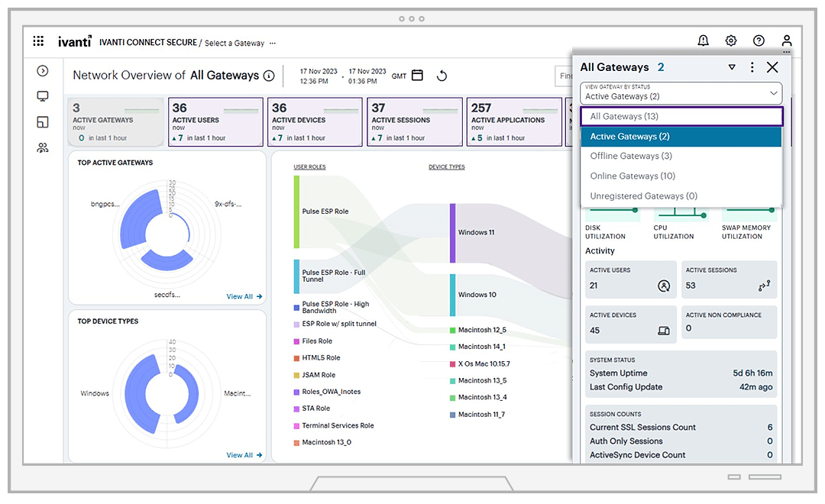Click the User Roles column header
The image size is (825, 504).
pyautogui.click(x=309, y=166)
